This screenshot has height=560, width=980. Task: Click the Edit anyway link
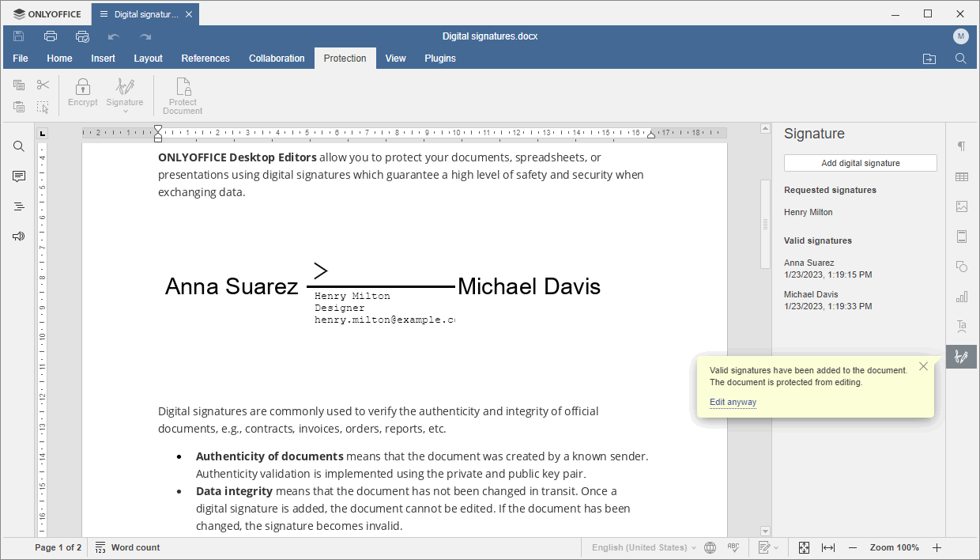[x=733, y=402]
